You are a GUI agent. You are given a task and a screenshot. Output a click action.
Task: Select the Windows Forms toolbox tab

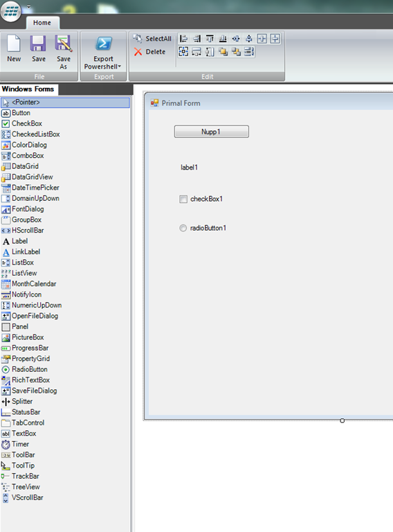tap(28, 89)
